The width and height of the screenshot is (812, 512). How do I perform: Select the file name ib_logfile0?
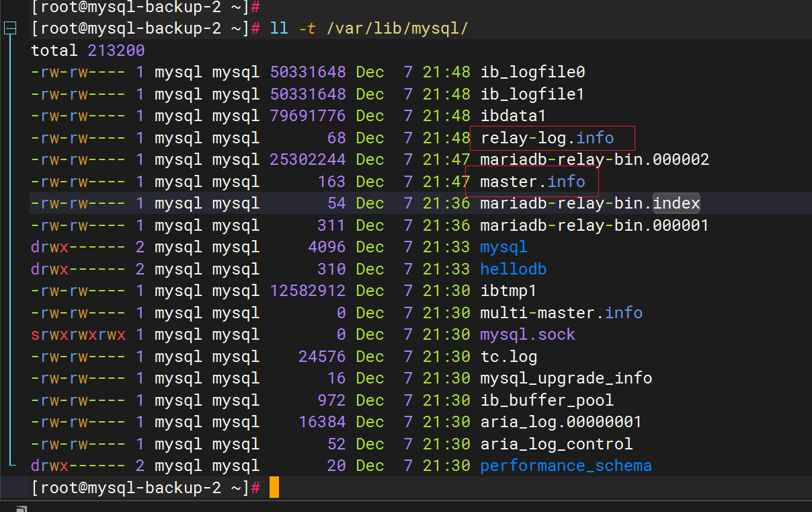pos(533,72)
